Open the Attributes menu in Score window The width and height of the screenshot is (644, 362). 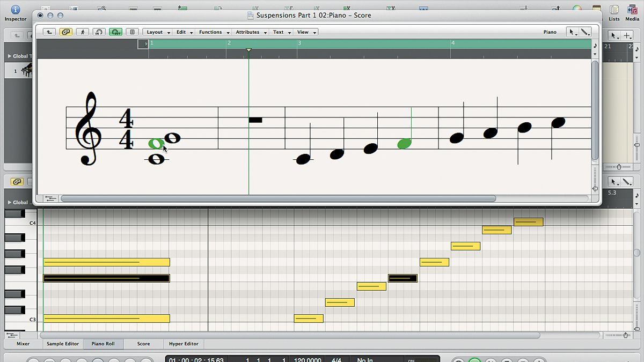(251, 32)
